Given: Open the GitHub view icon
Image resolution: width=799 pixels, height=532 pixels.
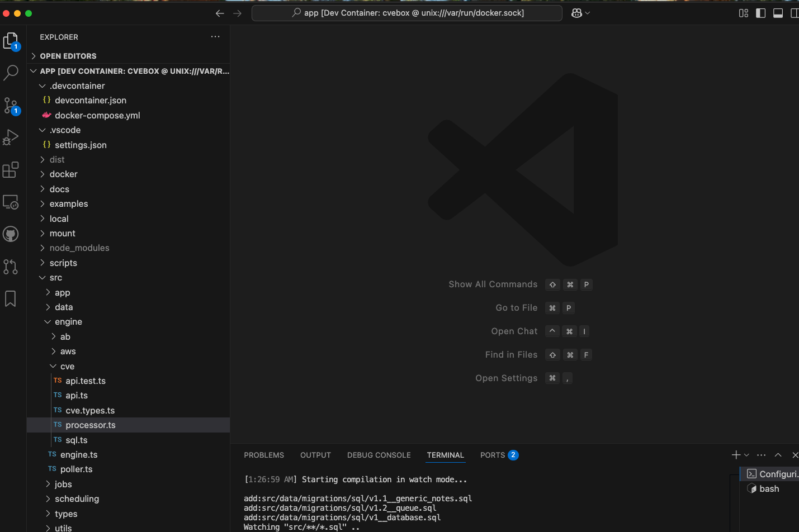Looking at the screenshot, I should (11, 234).
